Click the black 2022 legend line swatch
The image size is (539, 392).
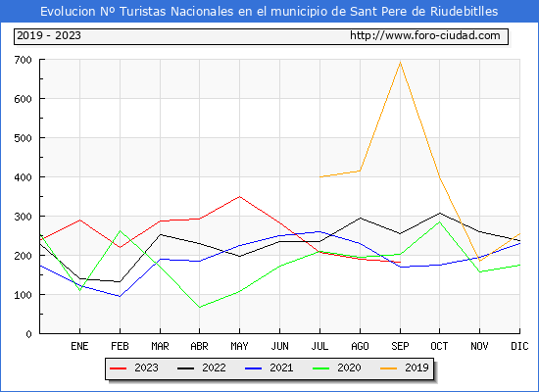click(185, 368)
